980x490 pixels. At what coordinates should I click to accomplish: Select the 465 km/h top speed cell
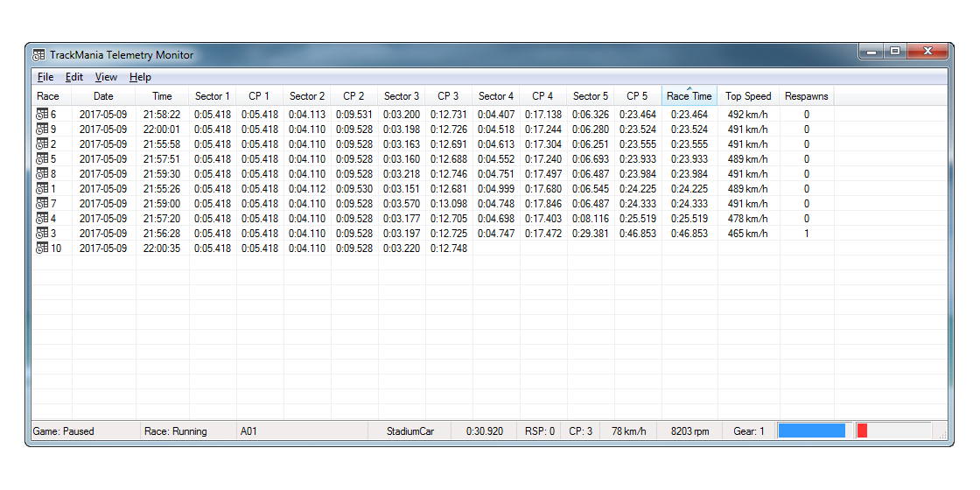coord(748,233)
